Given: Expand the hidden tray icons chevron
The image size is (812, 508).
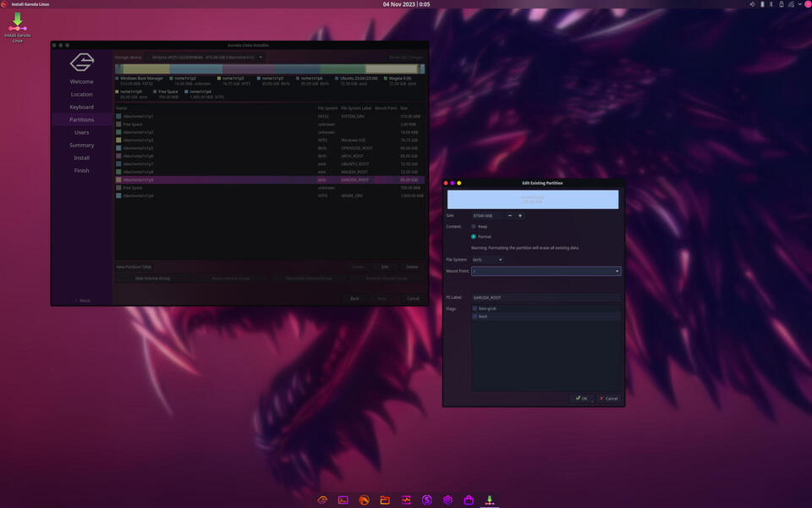Looking at the screenshot, I should coord(799,4).
